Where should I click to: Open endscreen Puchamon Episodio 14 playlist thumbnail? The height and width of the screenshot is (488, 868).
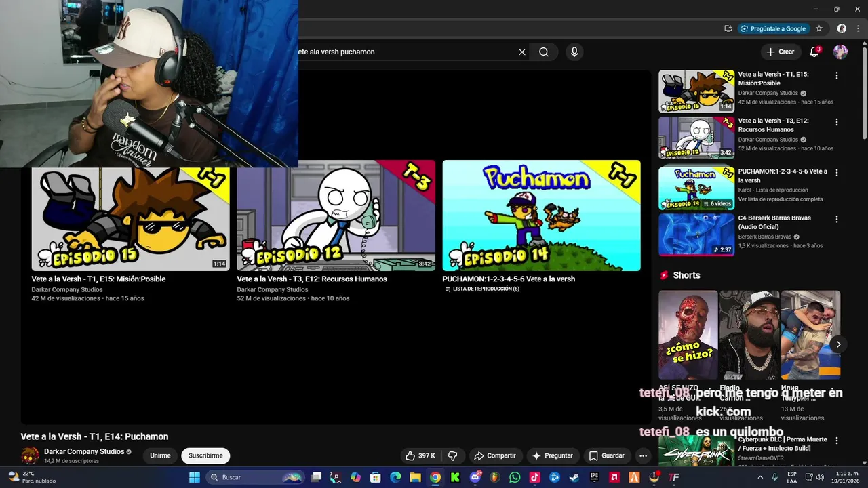(541, 216)
